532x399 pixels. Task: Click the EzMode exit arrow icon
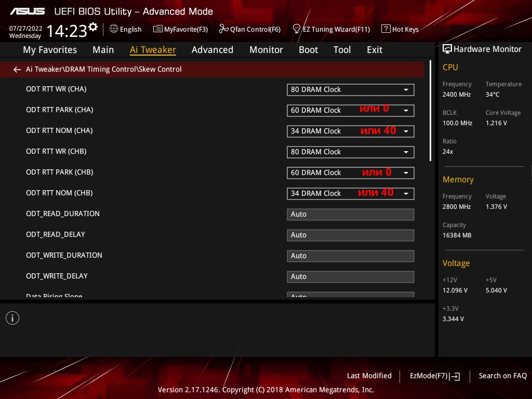(x=455, y=376)
